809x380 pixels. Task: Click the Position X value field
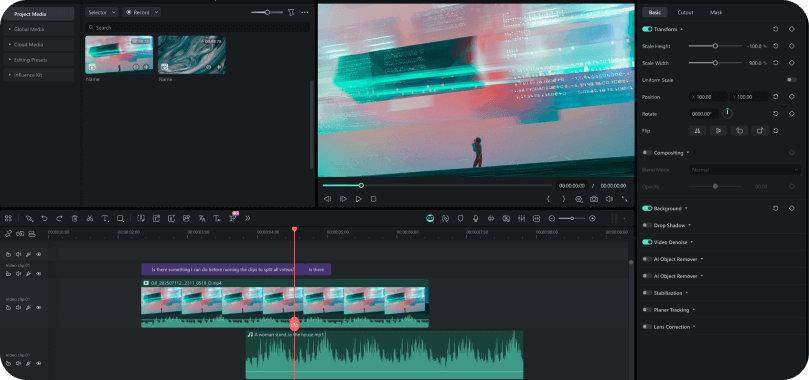709,97
